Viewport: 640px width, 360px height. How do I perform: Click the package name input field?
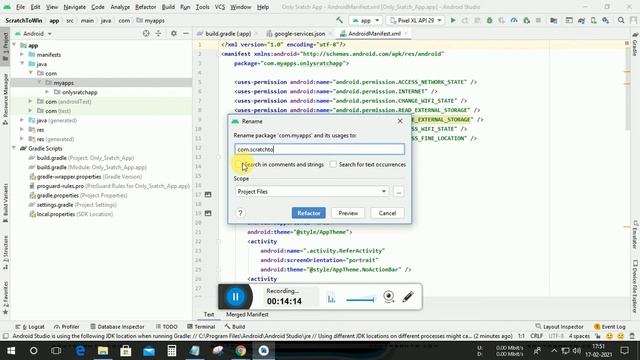click(320, 149)
